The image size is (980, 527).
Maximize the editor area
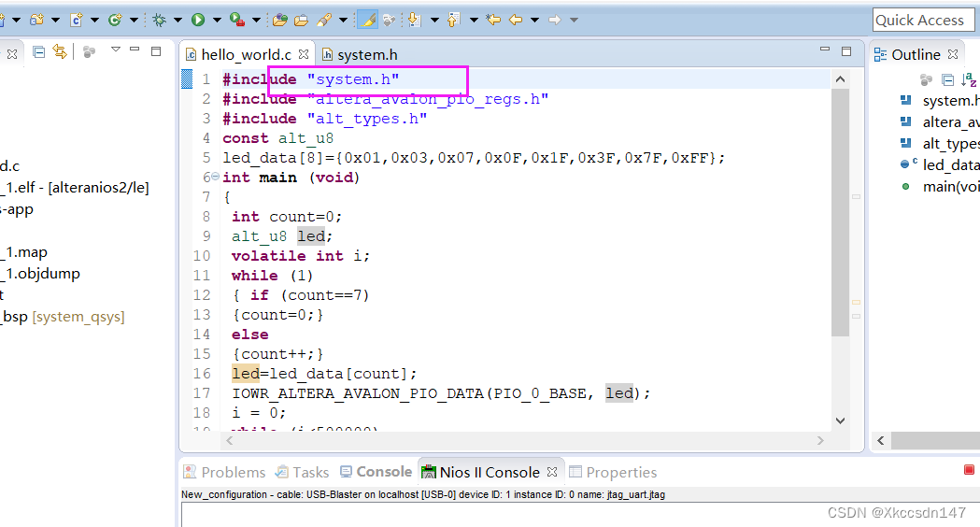pos(846,51)
